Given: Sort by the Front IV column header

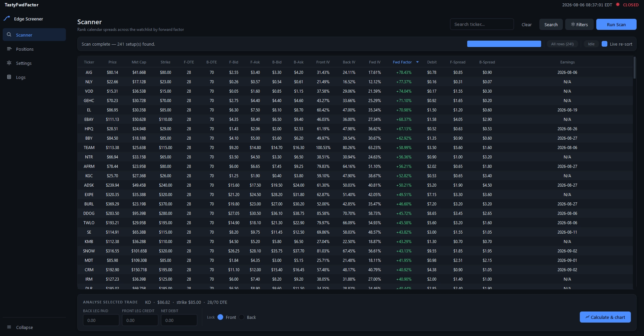Looking at the screenshot, I should (323, 62).
